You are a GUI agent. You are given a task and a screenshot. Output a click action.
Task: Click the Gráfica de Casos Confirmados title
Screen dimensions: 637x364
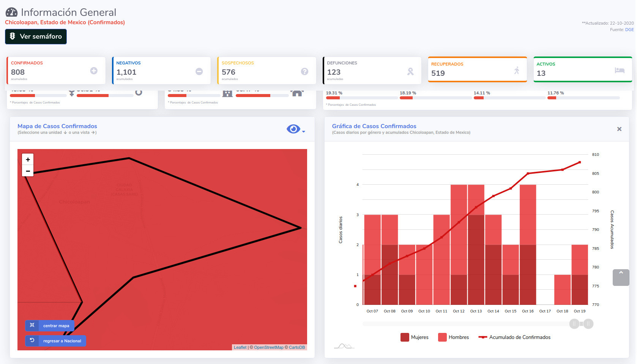pyautogui.click(x=374, y=126)
